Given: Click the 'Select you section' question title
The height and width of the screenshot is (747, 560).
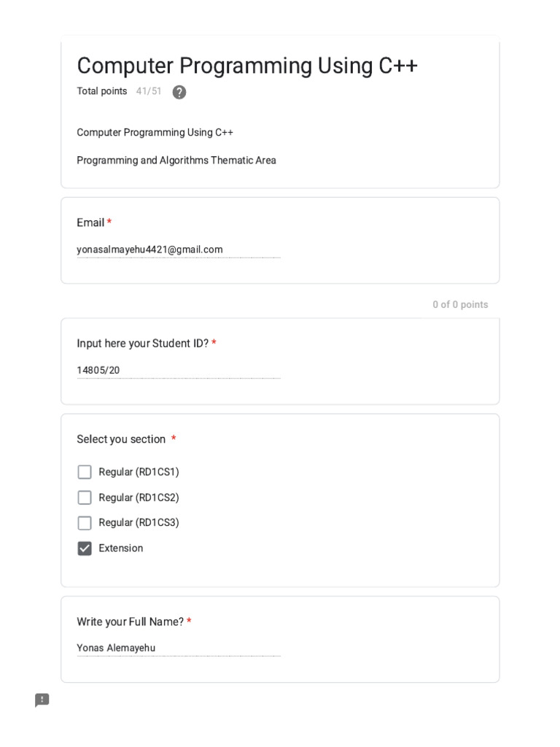Looking at the screenshot, I should tap(121, 439).
